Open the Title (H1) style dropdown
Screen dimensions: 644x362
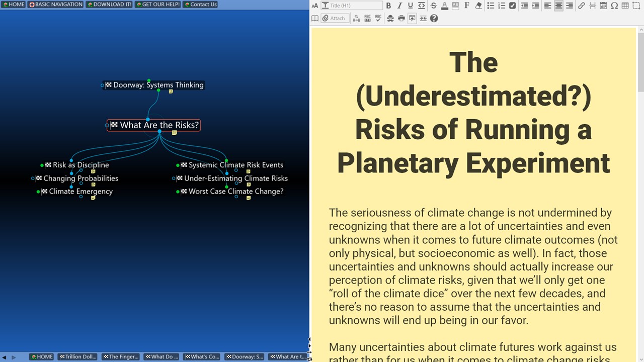coord(352,6)
